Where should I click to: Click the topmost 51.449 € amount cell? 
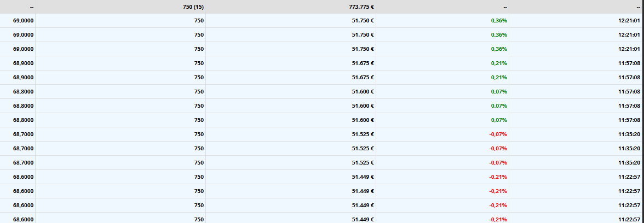point(291,177)
